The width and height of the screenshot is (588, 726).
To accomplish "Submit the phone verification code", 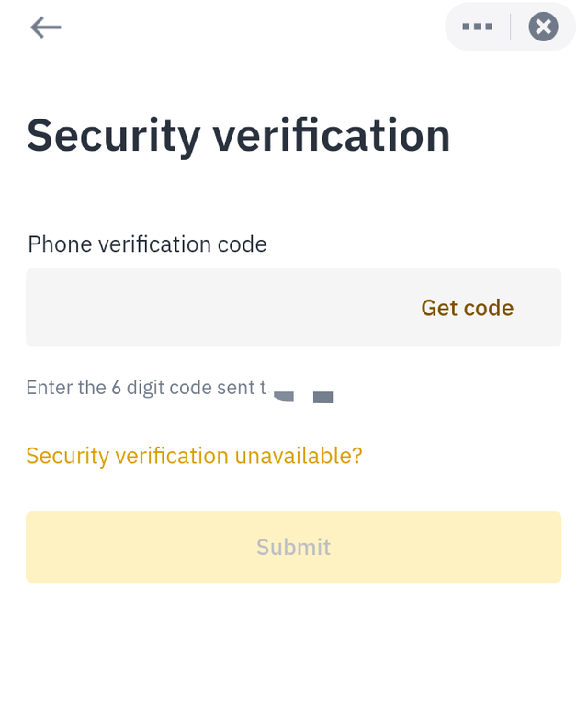I will tap(293, 547).
